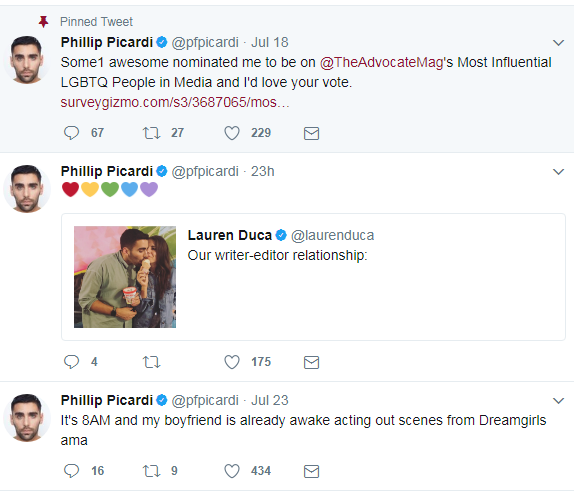Open Lauren Duca's ice cream photo thumbnail
This screenshot has height=496, width=574.
coord(125,277)
